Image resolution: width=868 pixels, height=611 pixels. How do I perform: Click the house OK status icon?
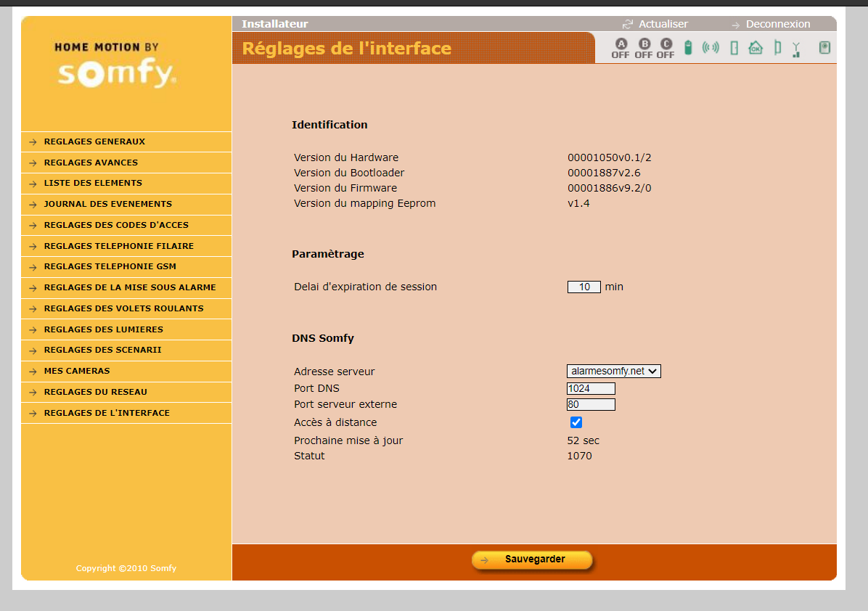pos(755,48)
